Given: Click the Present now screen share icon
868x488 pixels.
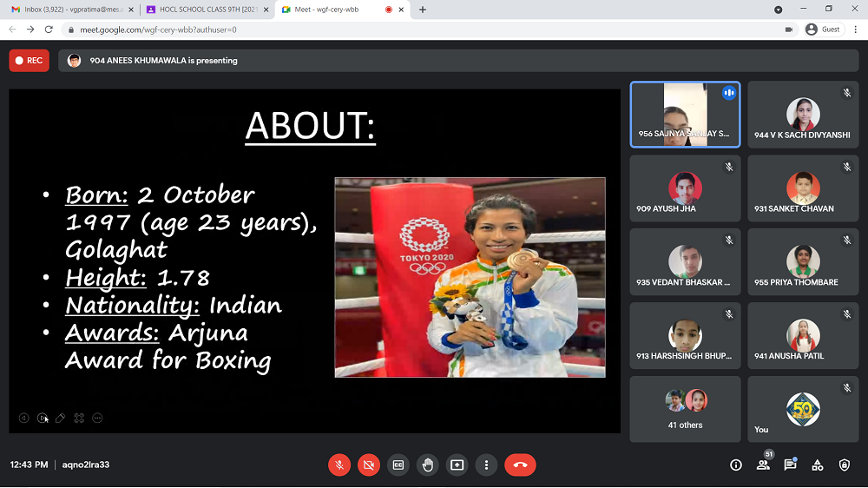Looking at the screenshot, I should tap(457, 465).
